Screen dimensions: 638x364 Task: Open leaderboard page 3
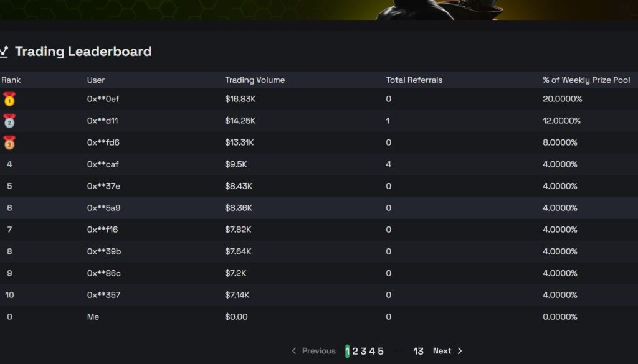point(363,351)
